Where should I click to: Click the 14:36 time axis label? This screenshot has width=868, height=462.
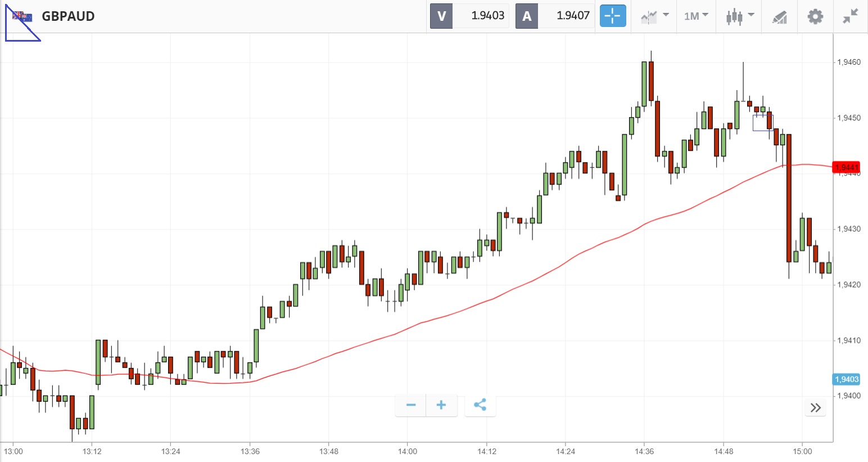point(644,451)
